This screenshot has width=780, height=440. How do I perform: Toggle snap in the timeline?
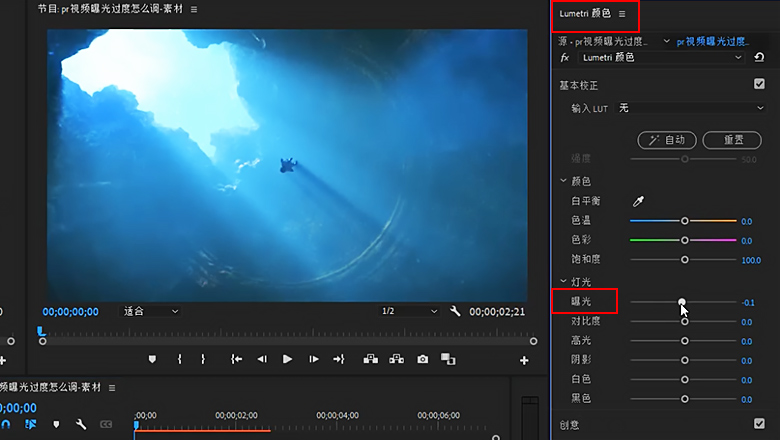6,424
